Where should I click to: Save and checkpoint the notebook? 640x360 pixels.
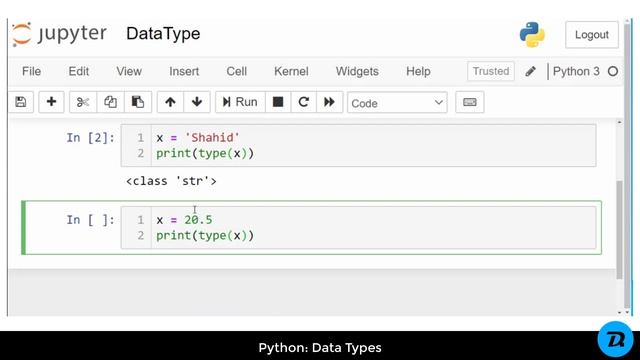click(21, 102)
